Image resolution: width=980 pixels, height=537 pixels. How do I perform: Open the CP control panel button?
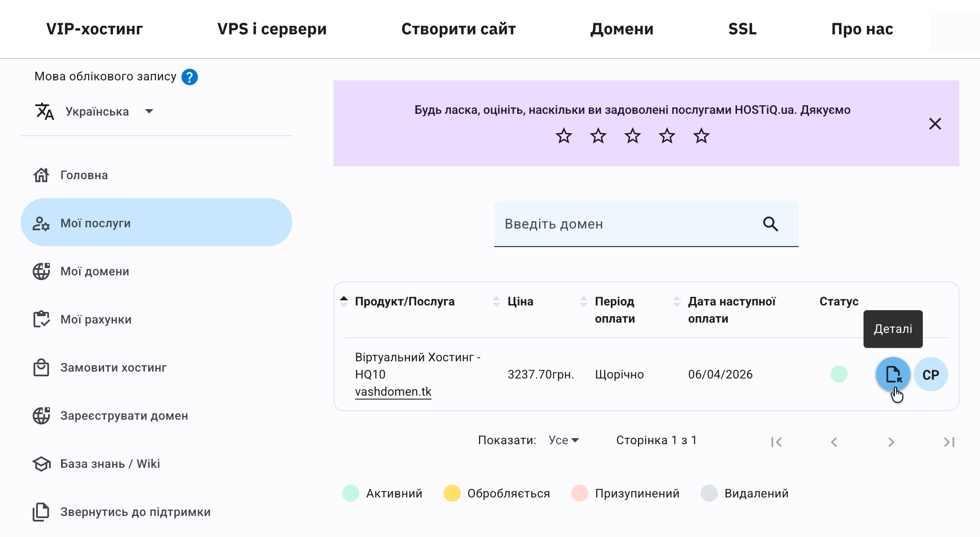931,374
